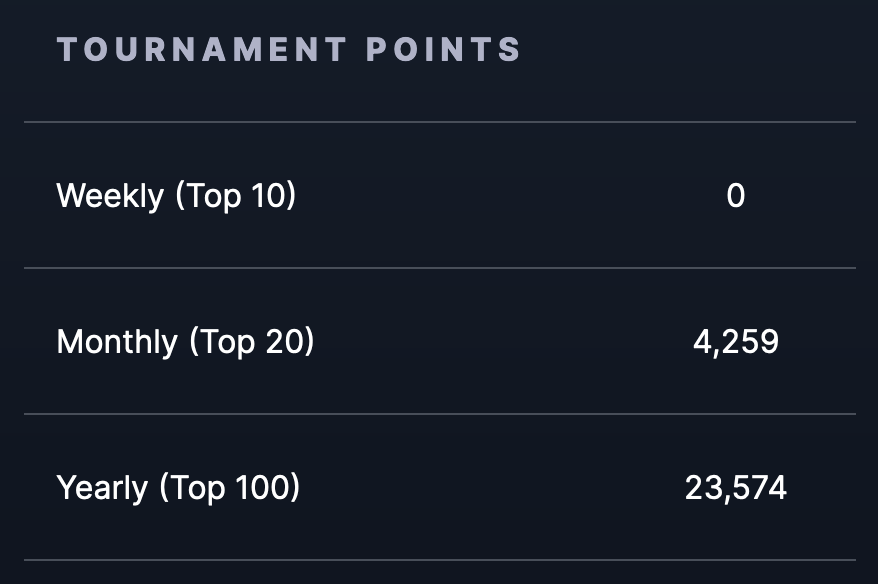Click the word Monthly
This screenshot has width=878, height=584.
[x=117, y=342]
